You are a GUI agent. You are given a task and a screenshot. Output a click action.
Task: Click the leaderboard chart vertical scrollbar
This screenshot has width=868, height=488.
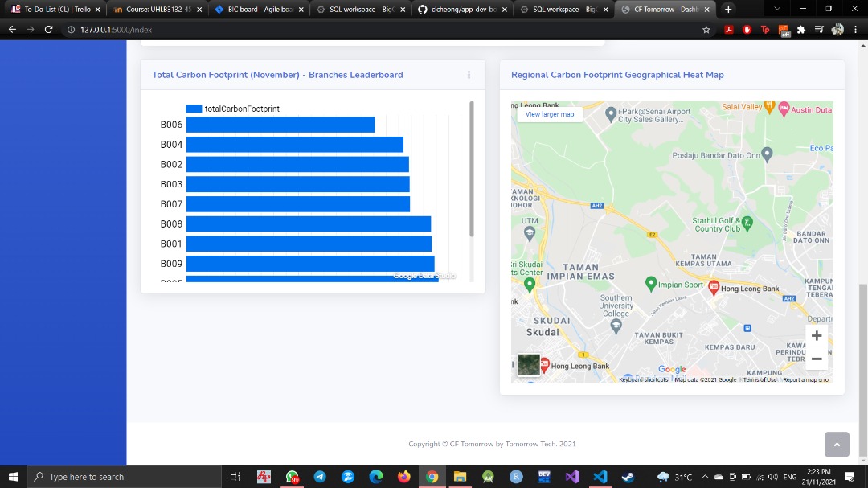coord(472,169)
